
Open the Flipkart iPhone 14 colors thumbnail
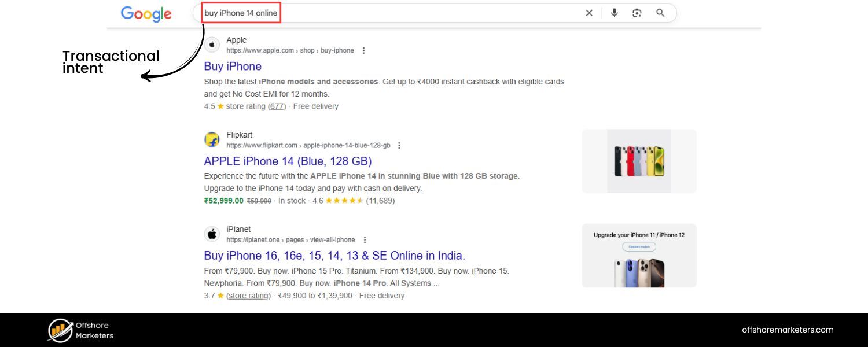tap(639, 161)
